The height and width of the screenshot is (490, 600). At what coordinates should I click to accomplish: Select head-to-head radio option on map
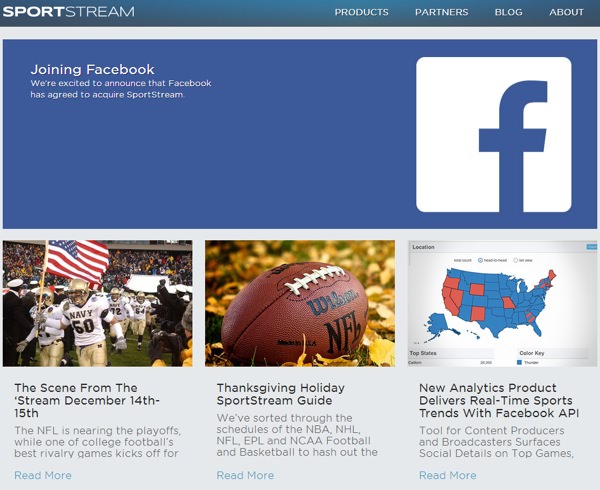(480, 260)
